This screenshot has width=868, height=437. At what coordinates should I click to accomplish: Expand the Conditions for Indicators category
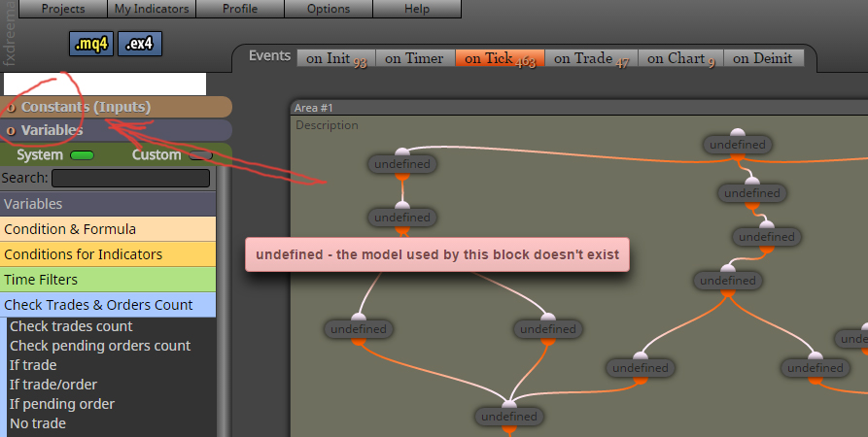point(108,254)
